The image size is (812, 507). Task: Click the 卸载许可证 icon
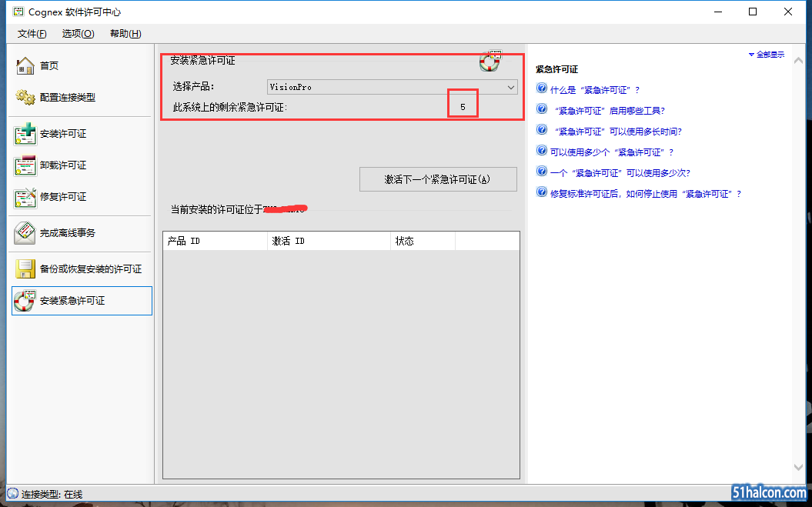[25, 165]
